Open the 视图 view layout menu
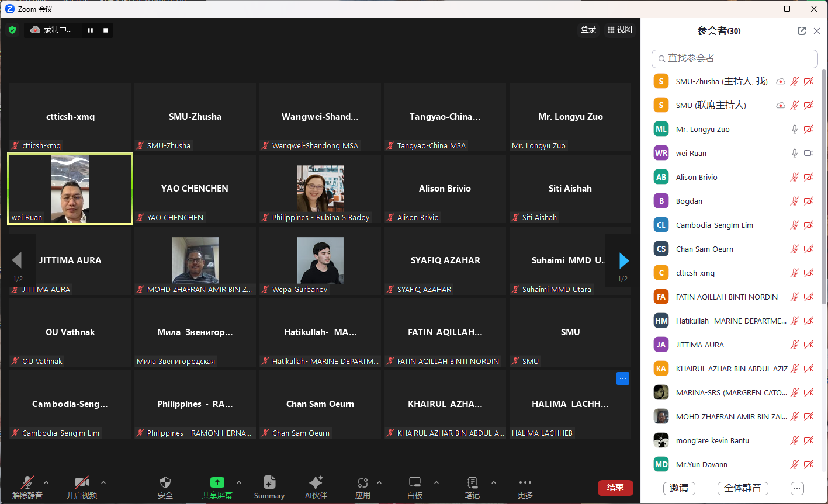The height and width of the screenshot is (504, 828). point(620,29)
